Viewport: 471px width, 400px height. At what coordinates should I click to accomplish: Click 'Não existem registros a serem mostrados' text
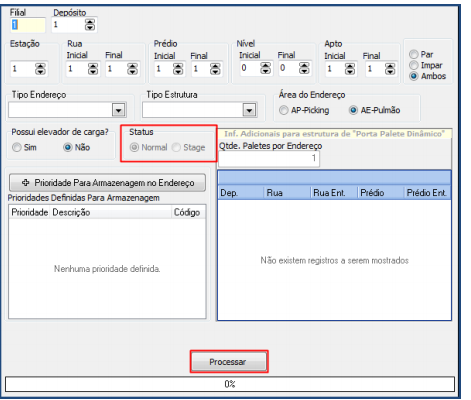[334, 260]
